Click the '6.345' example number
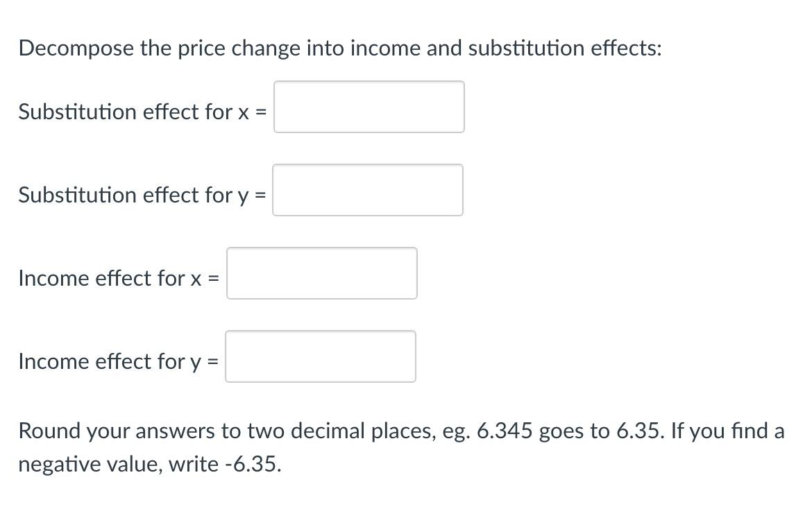Screen dimensions: 812x527 505,431
